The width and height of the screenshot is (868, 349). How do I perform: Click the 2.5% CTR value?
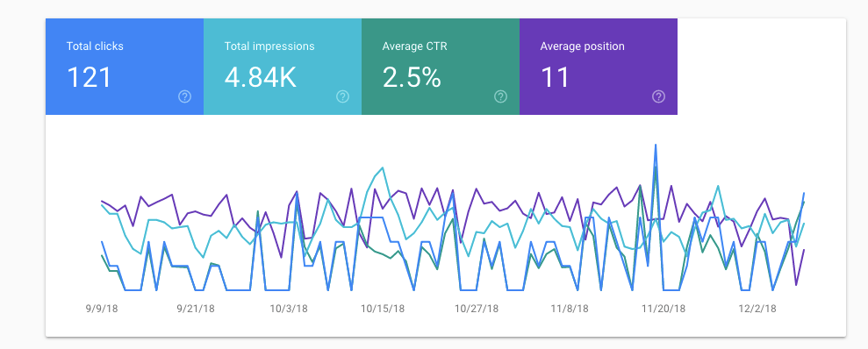(412, 77)
